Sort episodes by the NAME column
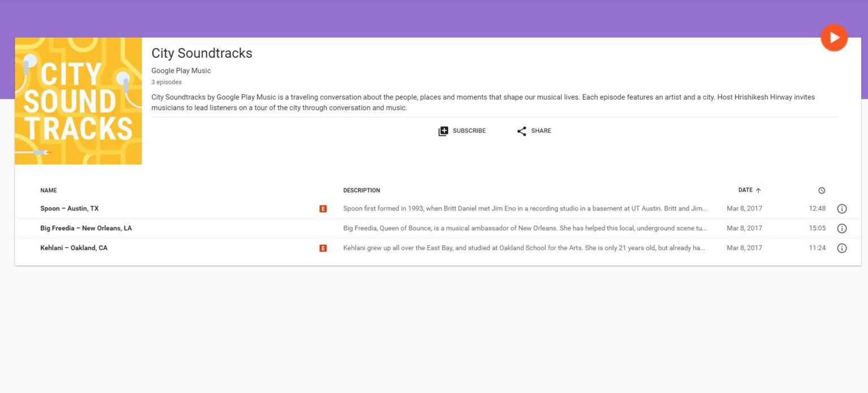 point(49,190)
